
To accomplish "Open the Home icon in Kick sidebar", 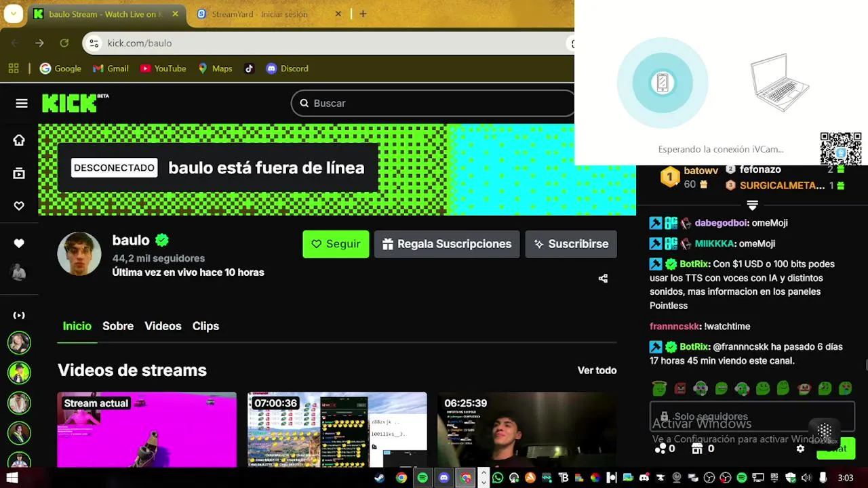I will pyautogui.click(x=19, y=140).
